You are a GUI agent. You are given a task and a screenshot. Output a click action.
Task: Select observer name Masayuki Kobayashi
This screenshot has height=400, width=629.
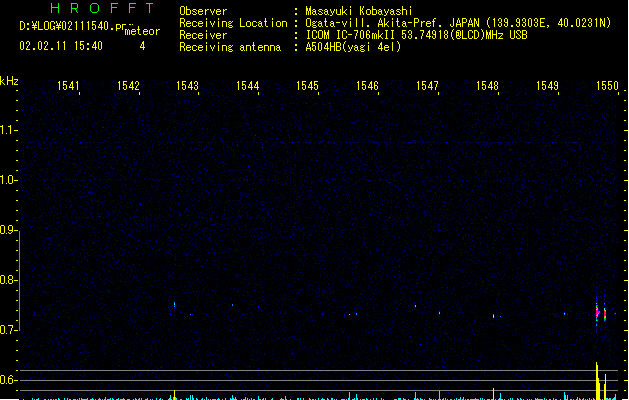click(359, 11)
